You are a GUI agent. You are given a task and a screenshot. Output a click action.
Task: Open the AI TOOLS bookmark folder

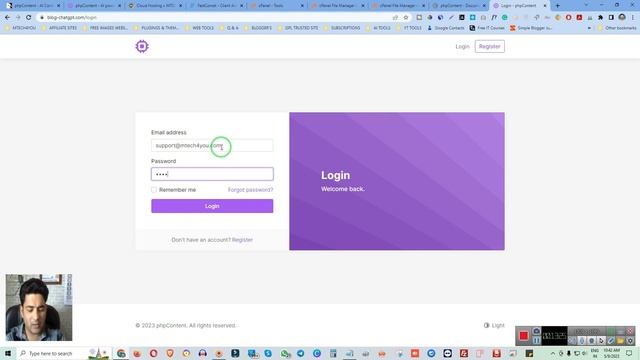tap(378, 28)
